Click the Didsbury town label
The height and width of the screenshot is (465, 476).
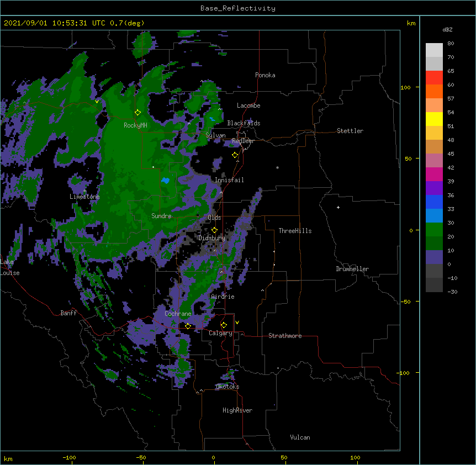[x=211, y=238]
